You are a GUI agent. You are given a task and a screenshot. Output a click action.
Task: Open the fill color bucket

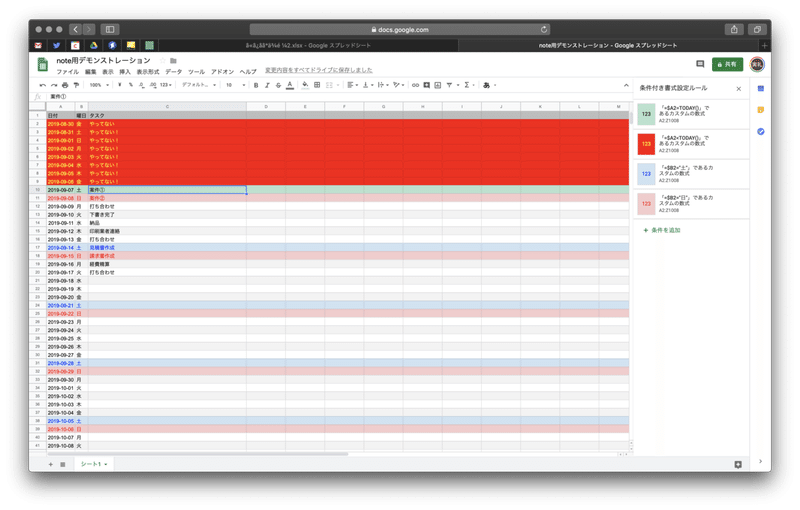click(x=305, y=85)
